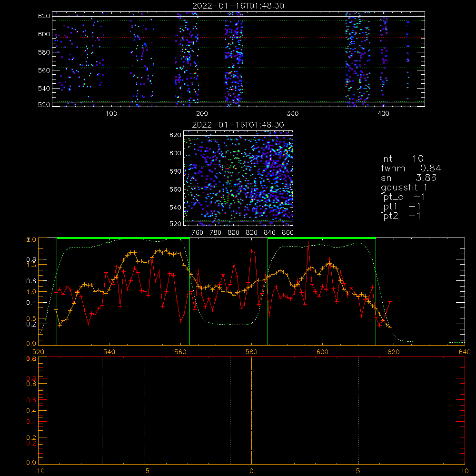Click y-axis label 620 on top image strip
The height and width of the screenshot is (476, 476).
[x=44, y=16]
